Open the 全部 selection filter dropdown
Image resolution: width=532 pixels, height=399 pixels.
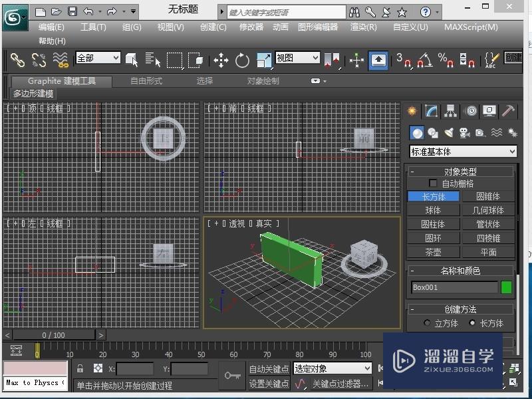[x=97, y=59]
